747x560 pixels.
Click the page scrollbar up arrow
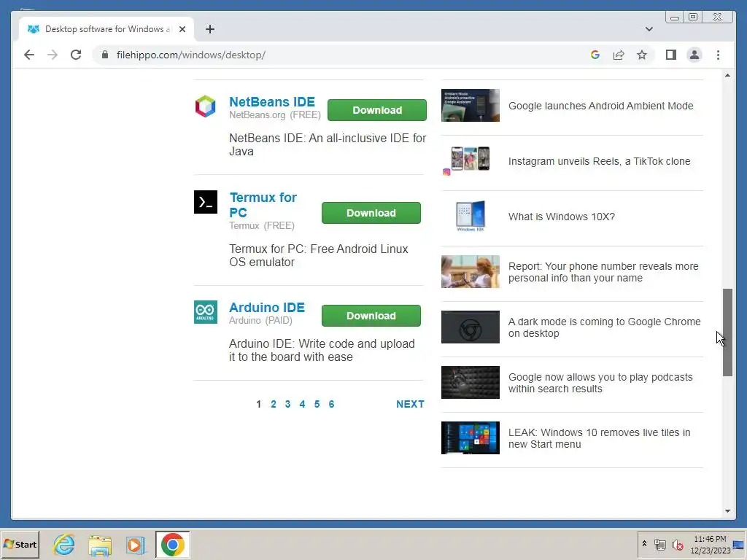click(x=727, y=75)
